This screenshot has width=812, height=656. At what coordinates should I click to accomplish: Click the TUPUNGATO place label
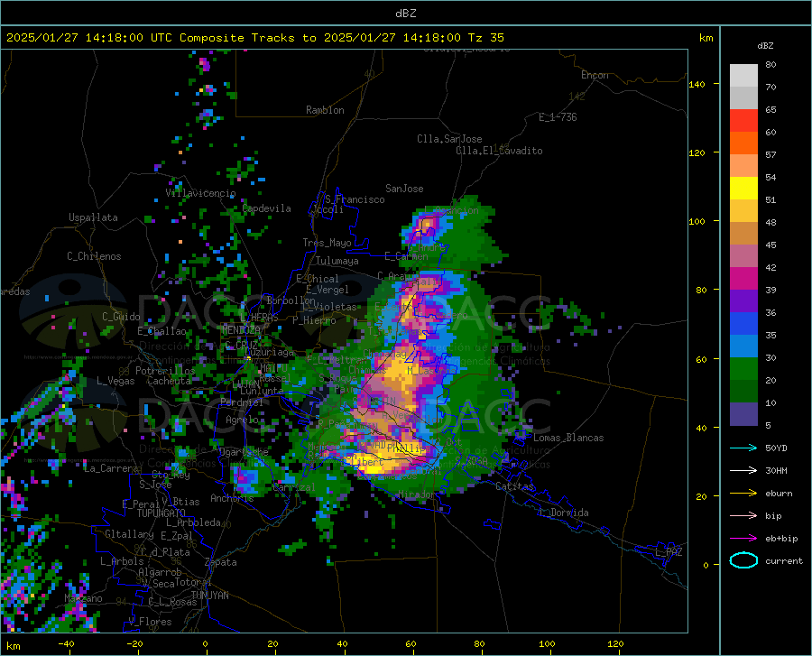click(x=161, y=513)
